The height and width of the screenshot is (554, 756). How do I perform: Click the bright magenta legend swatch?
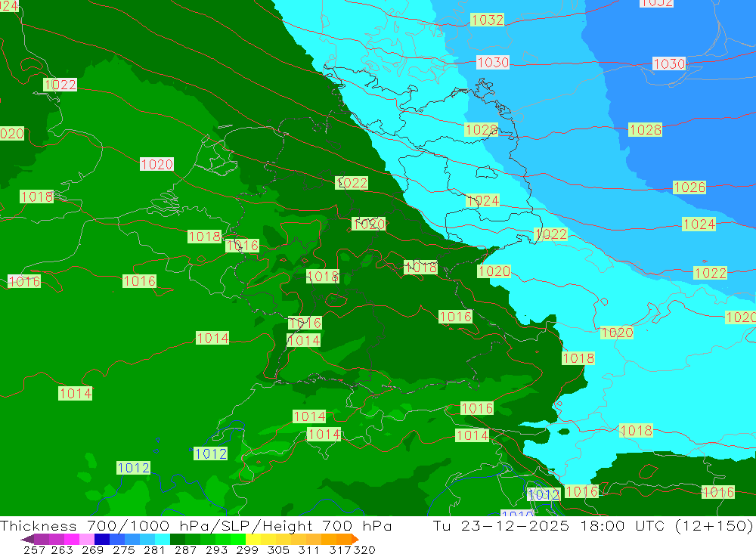(72, 539)
